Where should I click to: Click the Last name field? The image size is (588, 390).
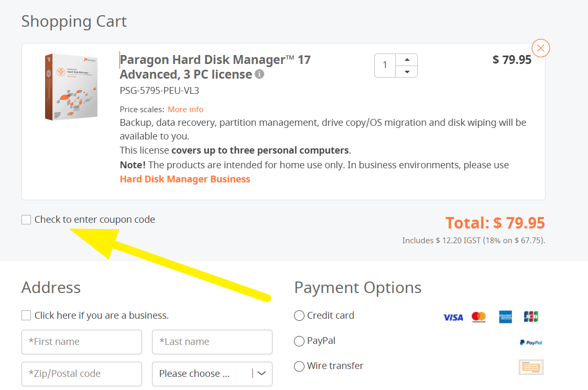click(x=212, y=342)
